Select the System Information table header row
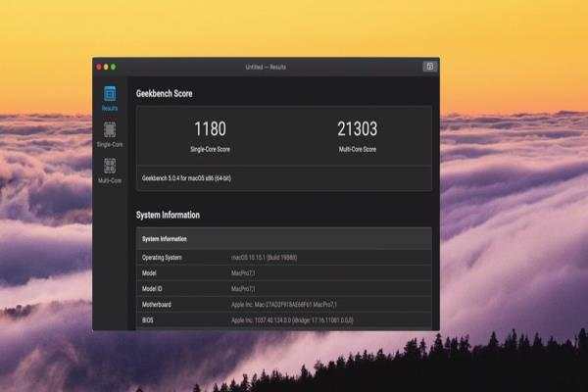This screenshot has width=588, height=392. [283, 238]
